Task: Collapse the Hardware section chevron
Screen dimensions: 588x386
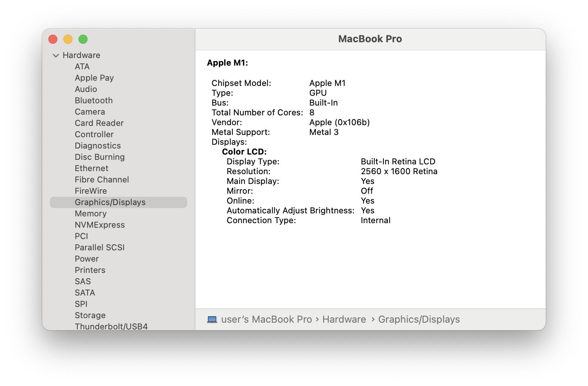Action: [x=56, y=55]
